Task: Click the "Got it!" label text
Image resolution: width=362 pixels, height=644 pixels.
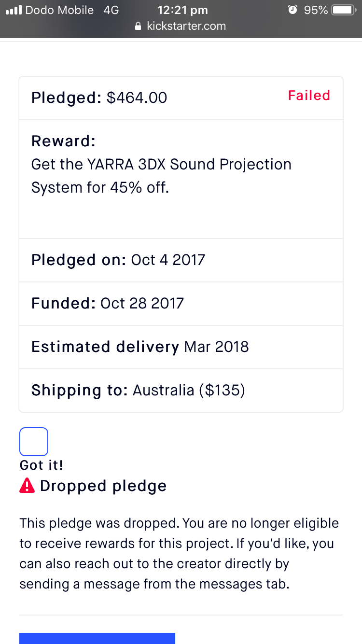Action: coord(42,465)
